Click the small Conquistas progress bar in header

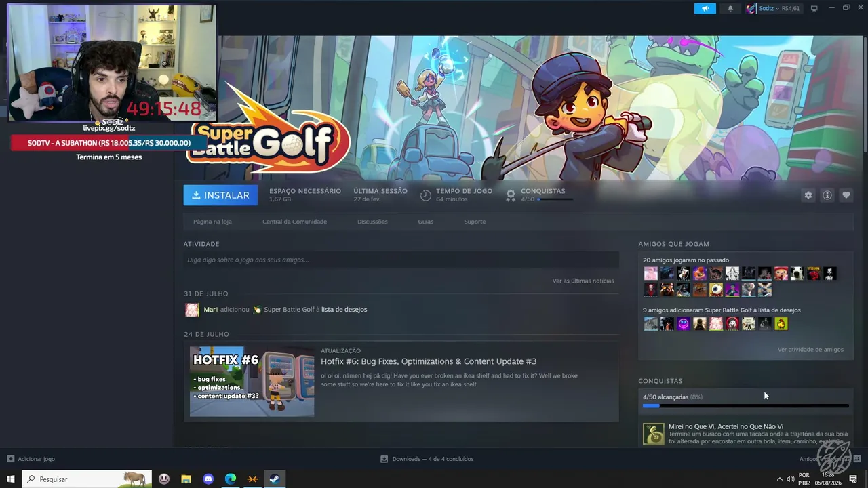555,200
